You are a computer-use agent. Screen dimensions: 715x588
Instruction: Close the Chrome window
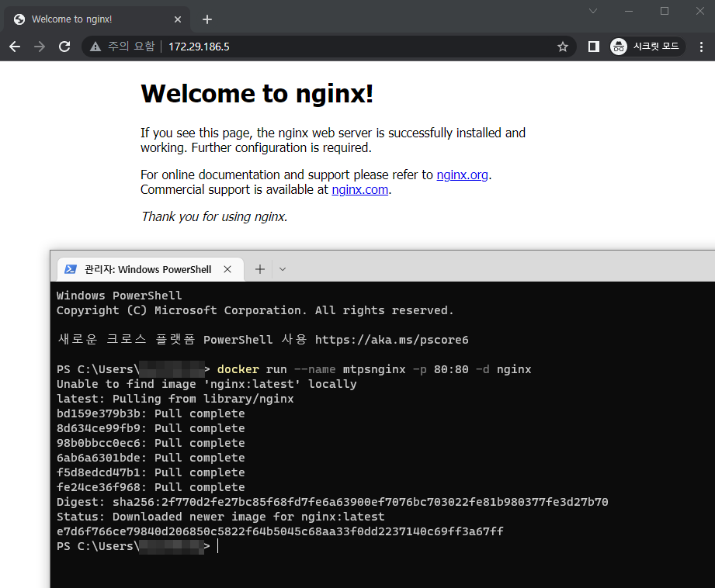coord(700,11)
